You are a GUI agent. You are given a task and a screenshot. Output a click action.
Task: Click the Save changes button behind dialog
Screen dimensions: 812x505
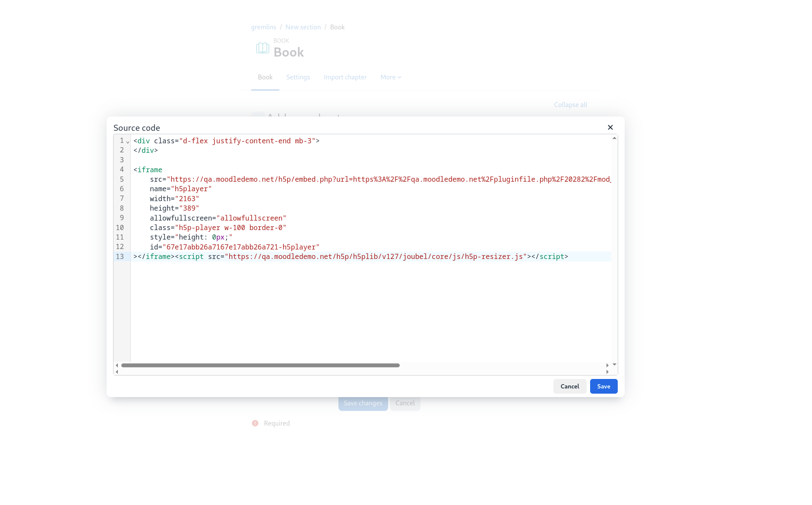point(363,403)
